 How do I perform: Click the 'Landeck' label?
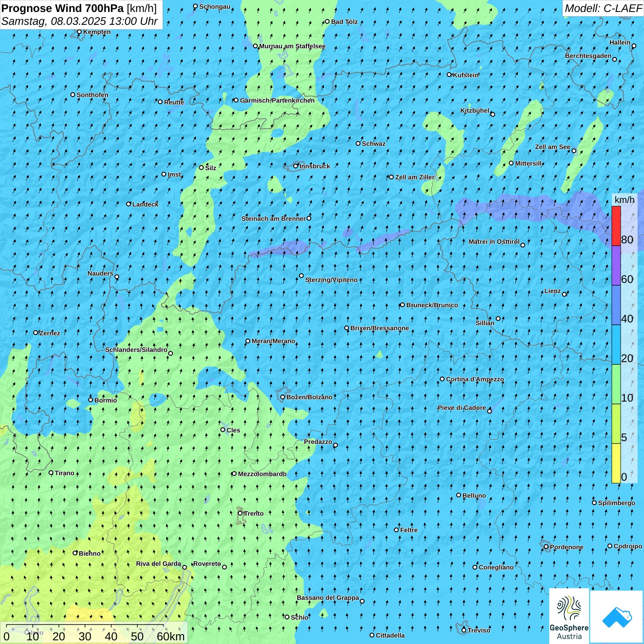(x=145, y=204)
